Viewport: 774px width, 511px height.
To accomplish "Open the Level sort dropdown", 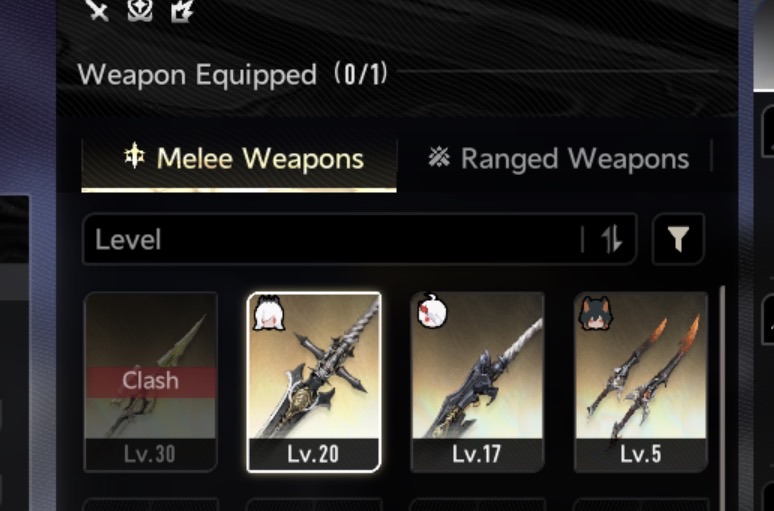I will [x=359, y=239].
